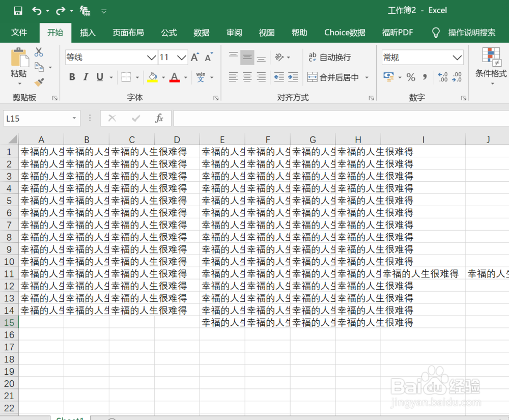This screenshot has height=420, width=509.
Task: Switch to the 页面布局 tab
Action: click(128, 33)
